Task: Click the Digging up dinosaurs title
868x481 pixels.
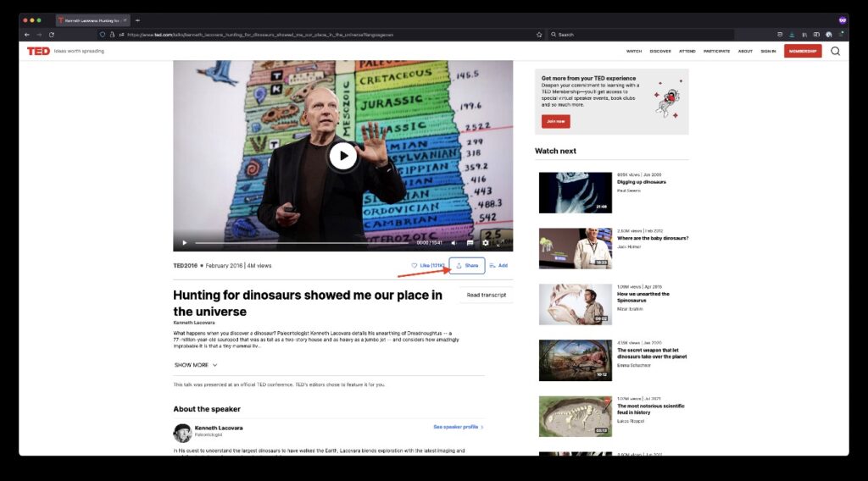Action: point(642,182)
